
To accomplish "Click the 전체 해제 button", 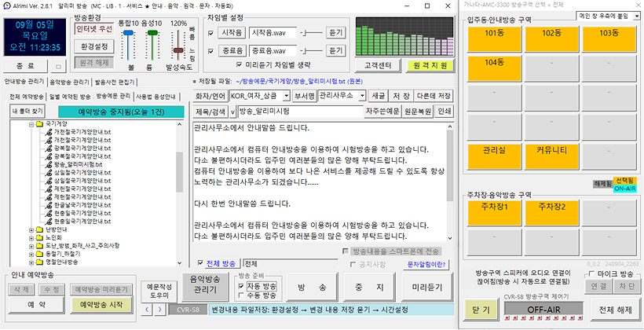I will tap(615, 310).
